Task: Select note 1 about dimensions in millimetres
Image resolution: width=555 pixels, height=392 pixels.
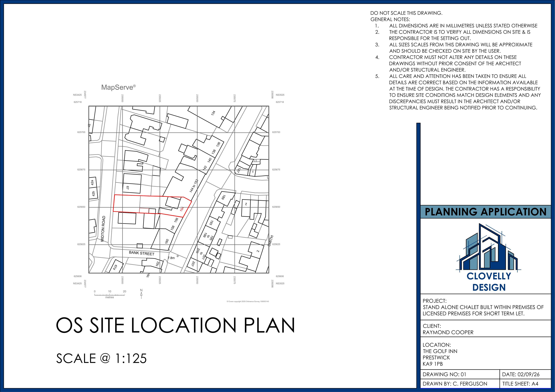Action: (456, 26)
